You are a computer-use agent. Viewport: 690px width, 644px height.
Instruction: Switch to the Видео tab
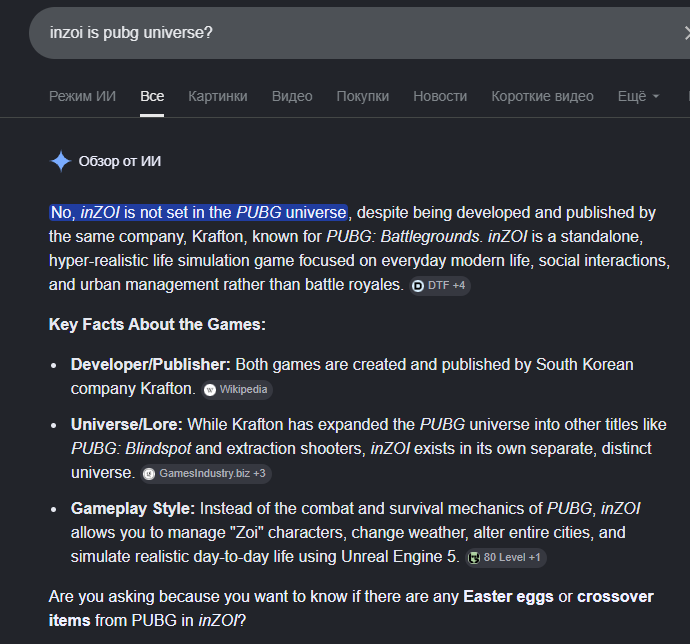(x=292, y=96)
